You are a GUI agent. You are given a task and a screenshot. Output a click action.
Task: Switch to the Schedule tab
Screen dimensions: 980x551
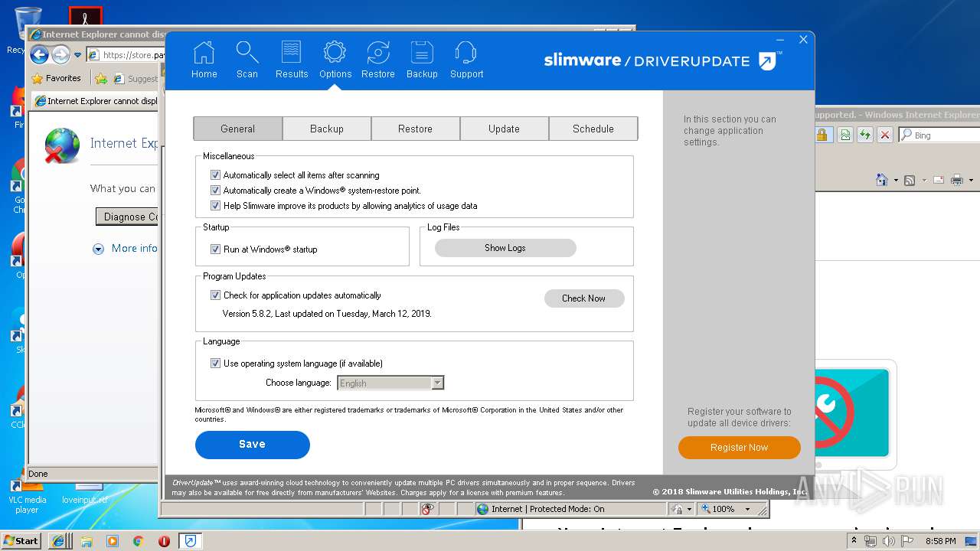[593, 129]
